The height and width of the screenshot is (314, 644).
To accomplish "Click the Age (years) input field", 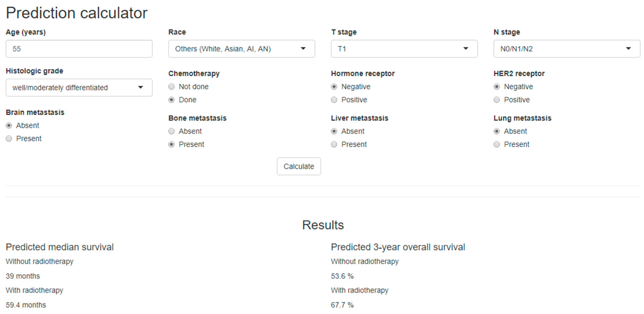I will coord(79,49).
